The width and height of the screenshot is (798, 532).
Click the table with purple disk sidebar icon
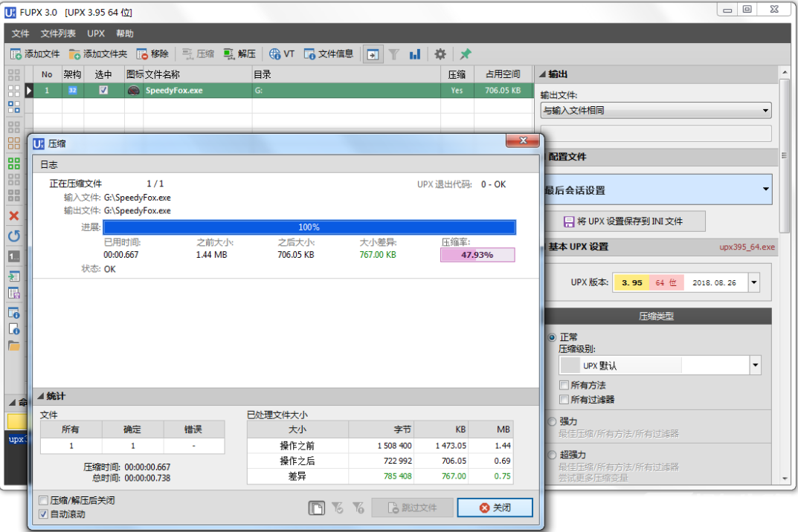[13, 293]
